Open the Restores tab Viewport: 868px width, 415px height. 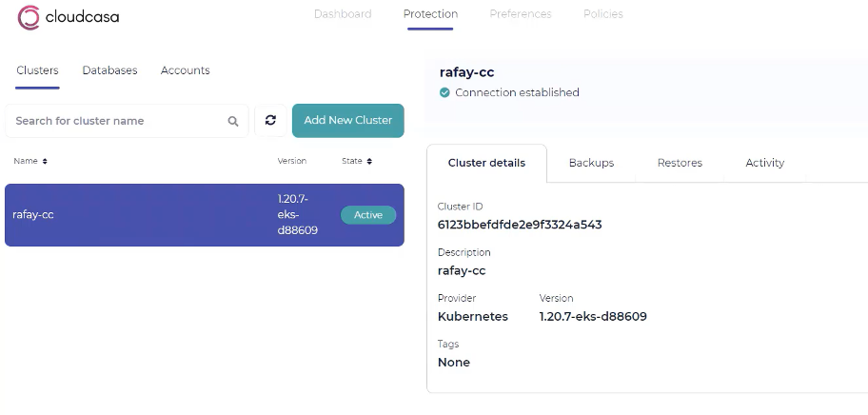[x=680, y=163]
